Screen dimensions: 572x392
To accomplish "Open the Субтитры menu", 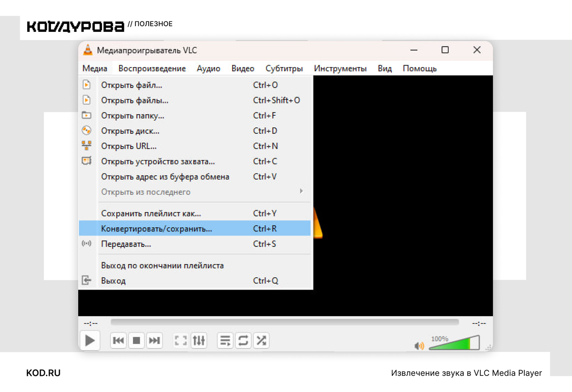I will pos(284,68).
